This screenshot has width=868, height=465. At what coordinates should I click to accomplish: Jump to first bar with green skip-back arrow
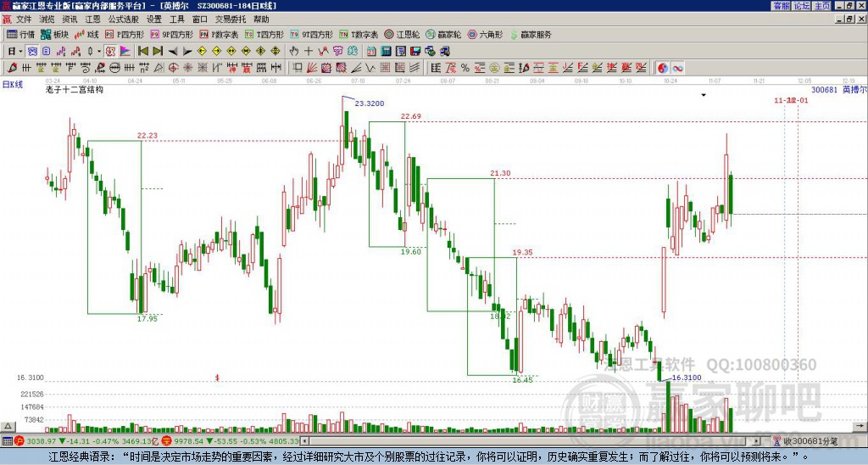142,52
